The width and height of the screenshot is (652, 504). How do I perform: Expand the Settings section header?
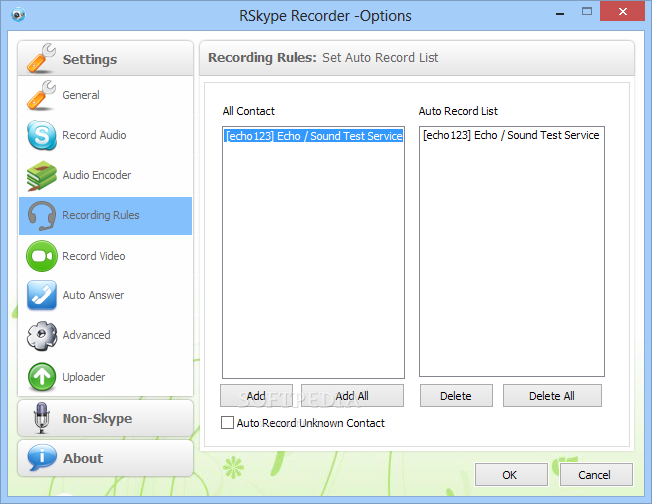click(x=106, y=58)
